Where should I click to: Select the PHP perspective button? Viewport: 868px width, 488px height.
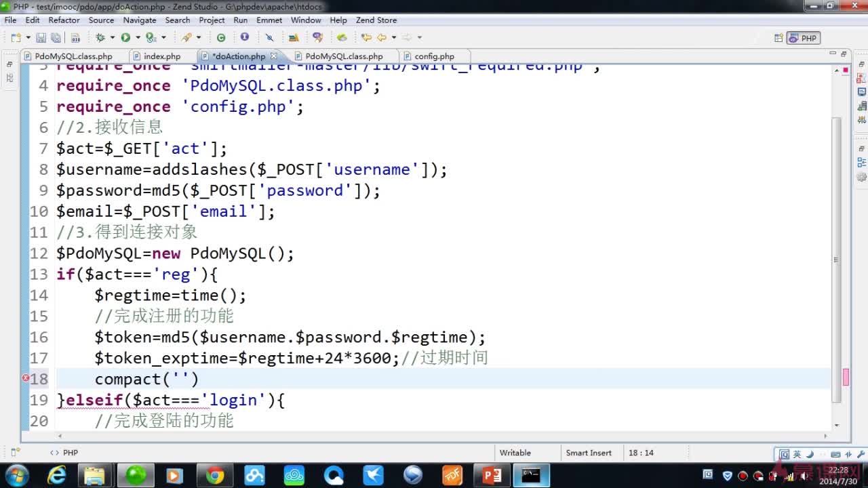804,38
